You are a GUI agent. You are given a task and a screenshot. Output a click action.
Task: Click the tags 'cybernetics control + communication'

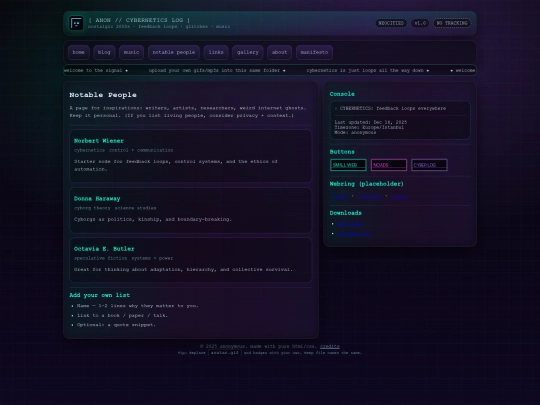[x=124, y=150]
